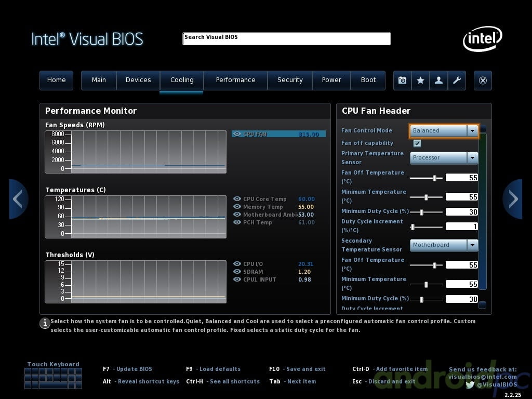Switch to the Performance tab

point(235,80)
